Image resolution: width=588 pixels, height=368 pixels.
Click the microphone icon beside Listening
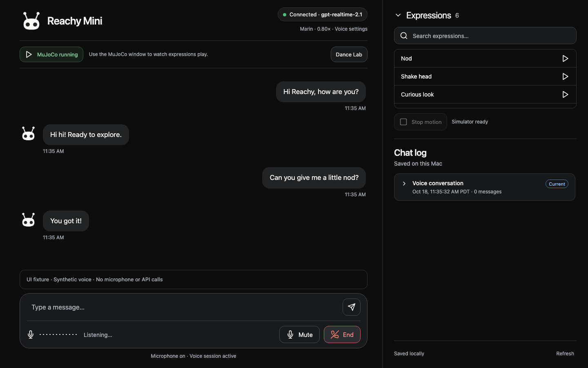click(x=31, y=334)
